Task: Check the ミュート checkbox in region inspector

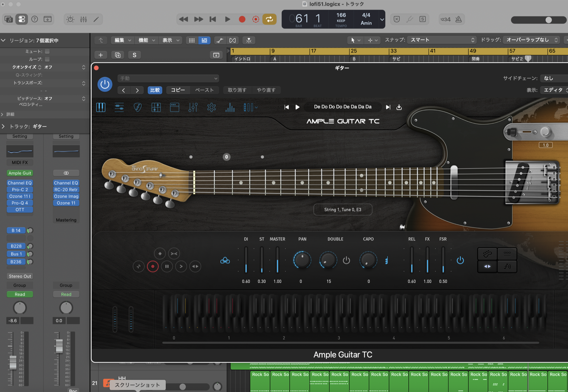Action: [x=47, y=51]
